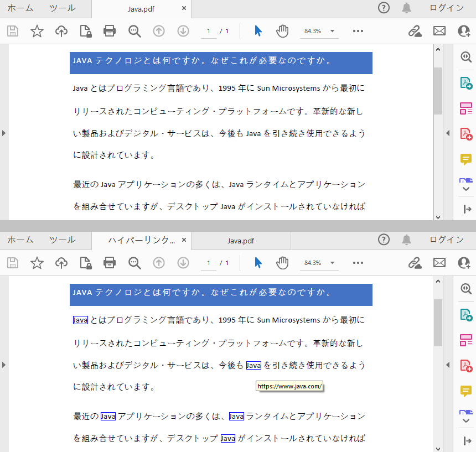Print the Java.pdf document
Image resolution: width=476 pixels, height=452 pixels.
[x=110, y=31]
